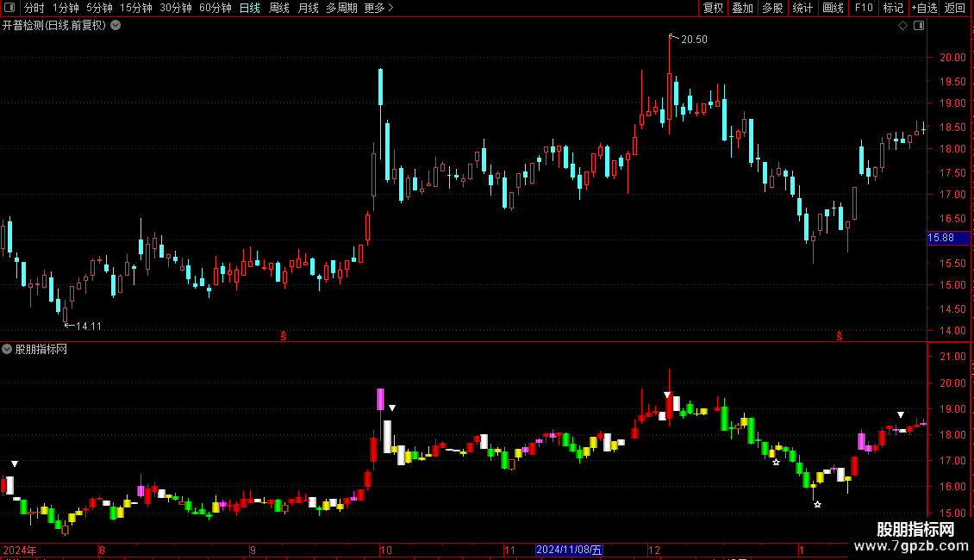Click the star marker near 17.00 level
974x560 pixels.
776,462
